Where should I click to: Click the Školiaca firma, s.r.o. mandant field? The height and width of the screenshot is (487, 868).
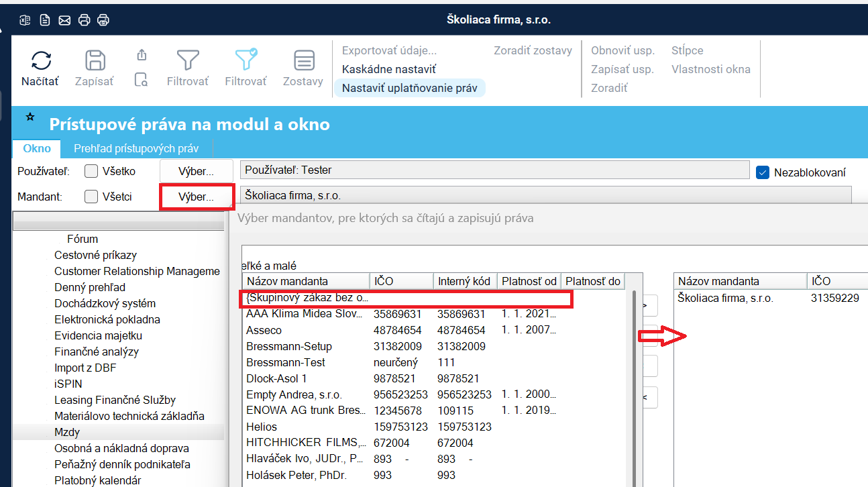pyautogui.click(x=545, y=195)
